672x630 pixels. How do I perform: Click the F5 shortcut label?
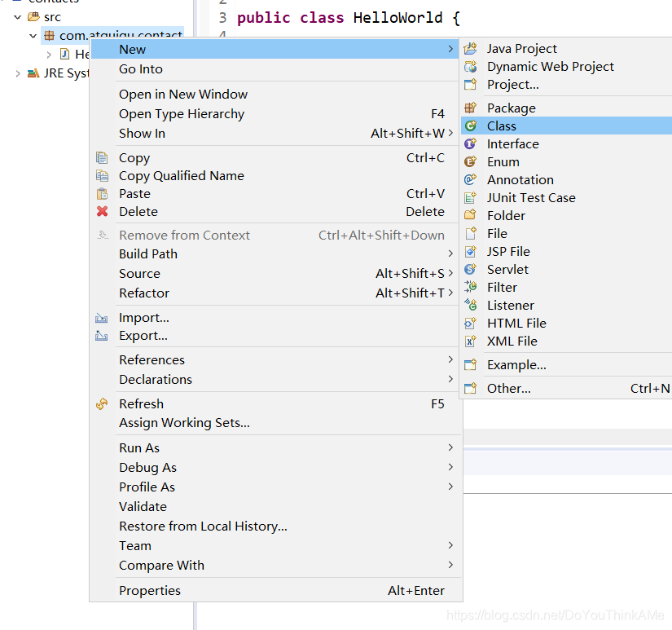click(437, 404)
